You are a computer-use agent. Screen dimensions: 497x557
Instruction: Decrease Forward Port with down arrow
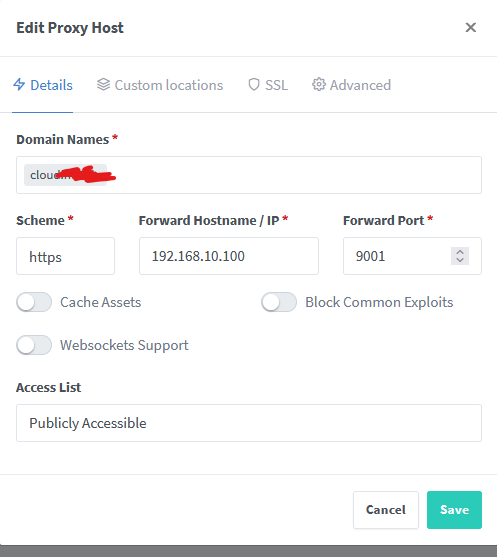[x=460, y=260]
